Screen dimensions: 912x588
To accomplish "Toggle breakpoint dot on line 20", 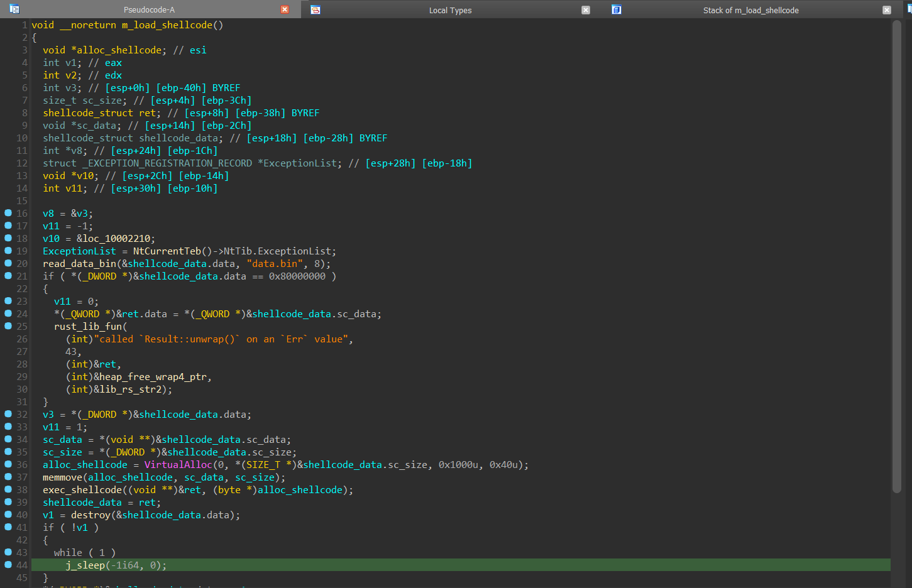I will 8,263.
